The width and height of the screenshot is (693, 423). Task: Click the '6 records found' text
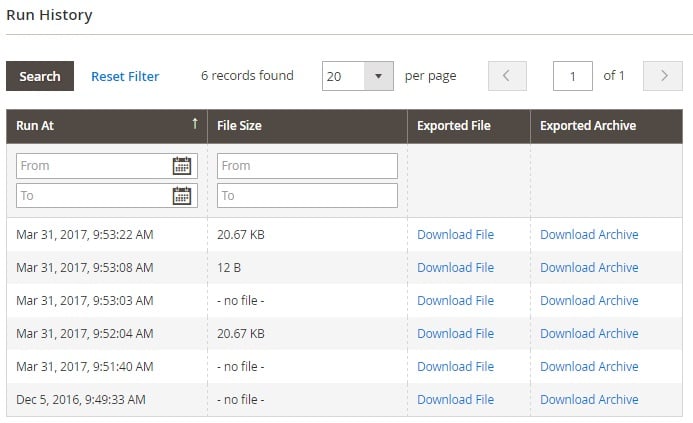(247, 76)
